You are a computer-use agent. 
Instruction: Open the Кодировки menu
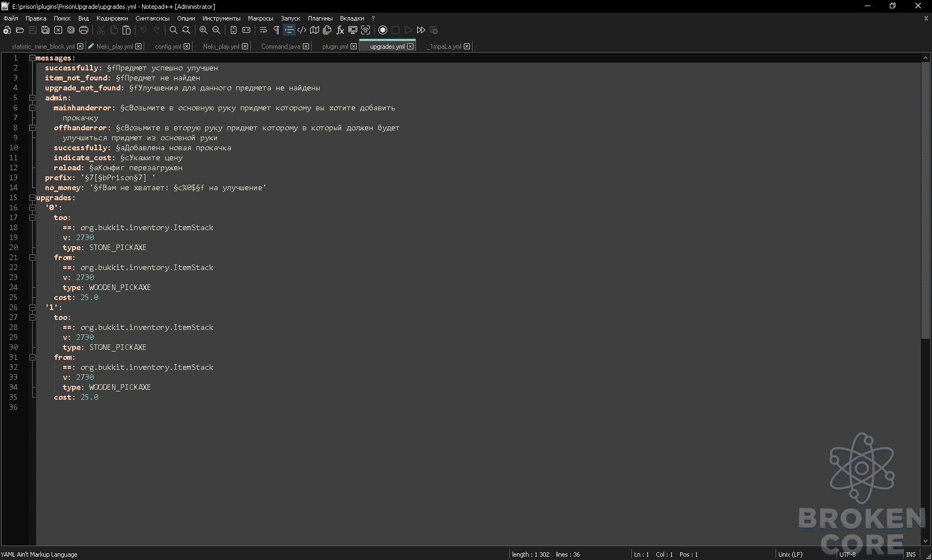pyautogui.click(x=112, y=18)
